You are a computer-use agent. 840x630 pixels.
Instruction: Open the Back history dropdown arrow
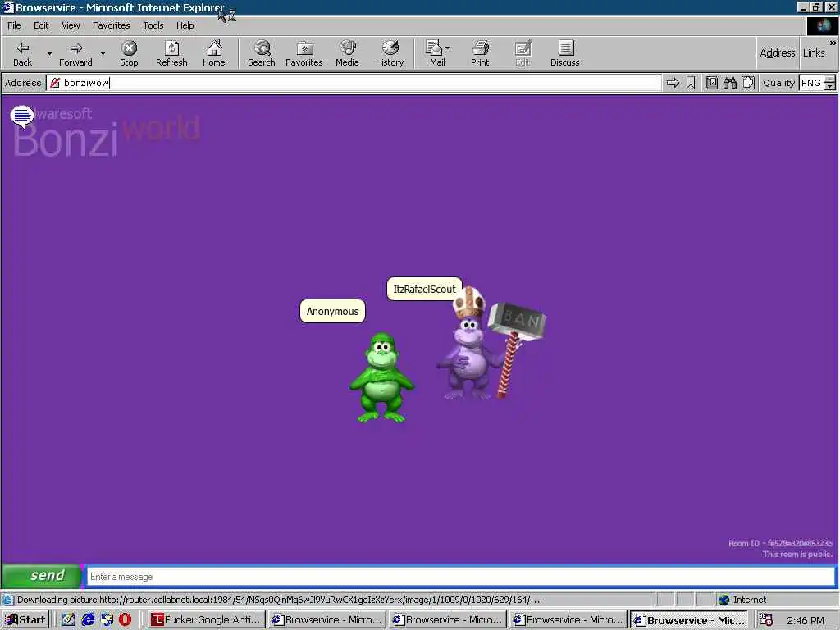pyautogui.click(x=49, y=53)
